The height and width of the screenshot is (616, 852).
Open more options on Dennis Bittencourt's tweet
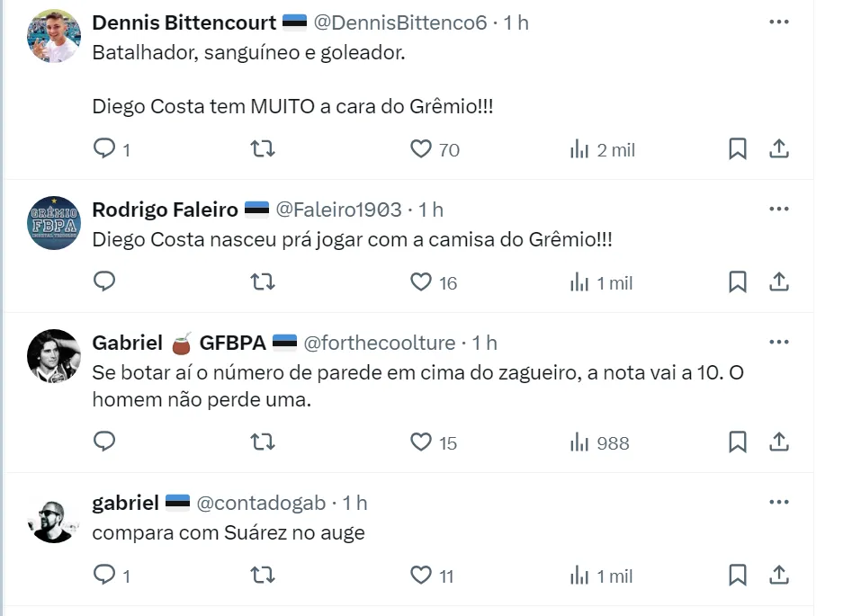(778, 22)
